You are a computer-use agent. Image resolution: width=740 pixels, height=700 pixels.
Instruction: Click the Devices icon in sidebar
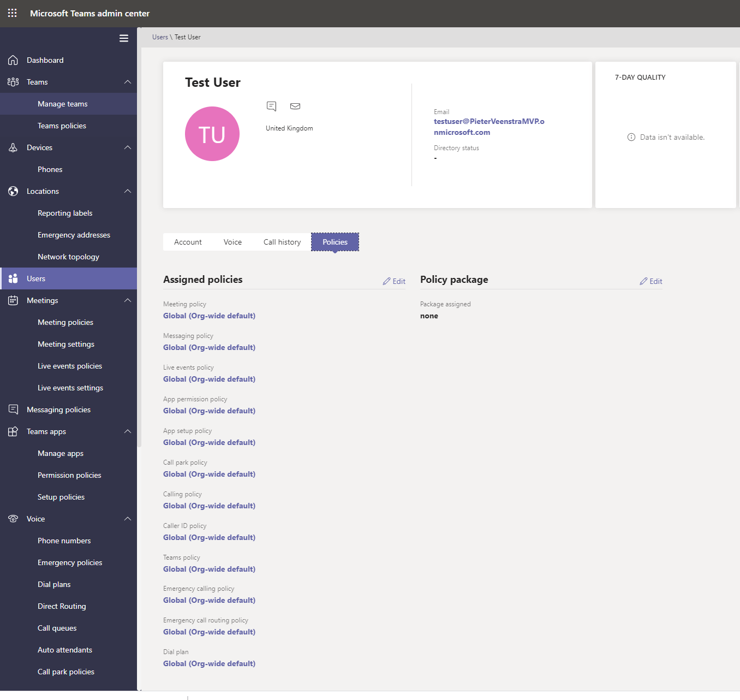click(13, 147)
